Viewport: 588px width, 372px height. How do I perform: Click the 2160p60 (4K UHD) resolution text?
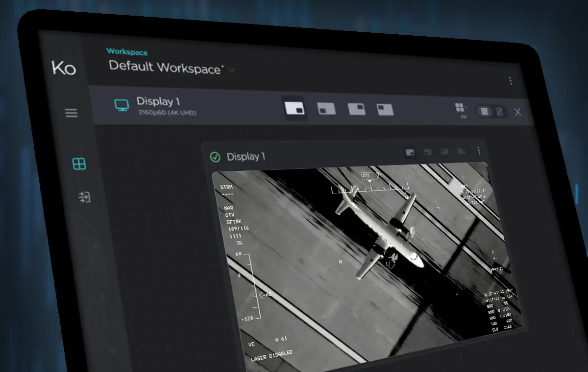click(167, 113)
